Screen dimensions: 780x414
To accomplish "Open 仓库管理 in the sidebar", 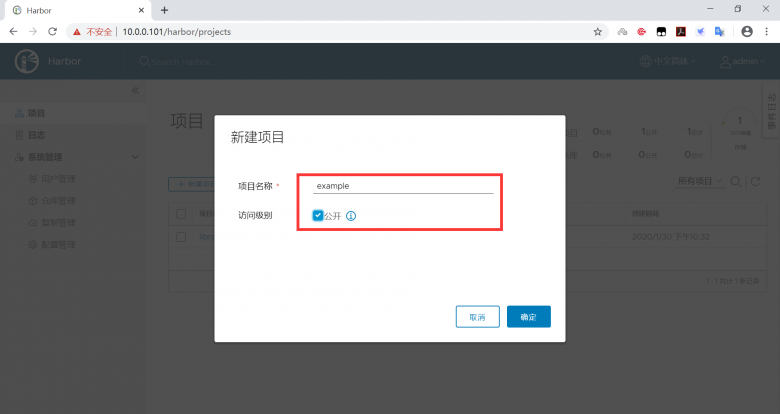I will click(x=58, y=201).
